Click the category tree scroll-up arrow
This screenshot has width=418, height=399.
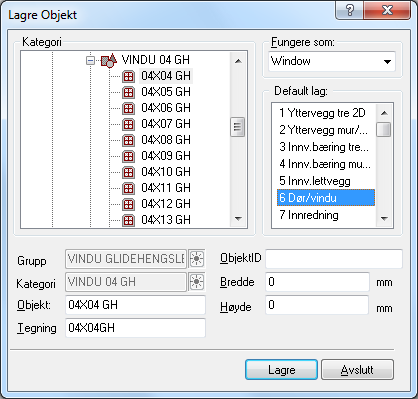click(x=238, y=61)
